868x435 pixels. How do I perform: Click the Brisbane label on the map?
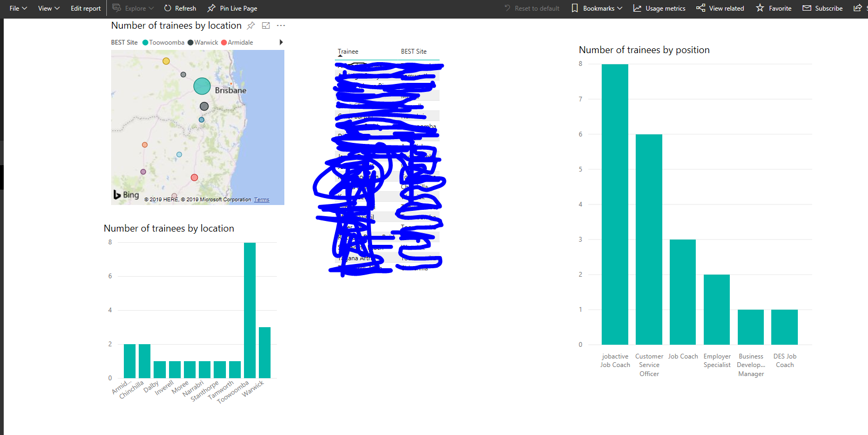click(231, 90)
